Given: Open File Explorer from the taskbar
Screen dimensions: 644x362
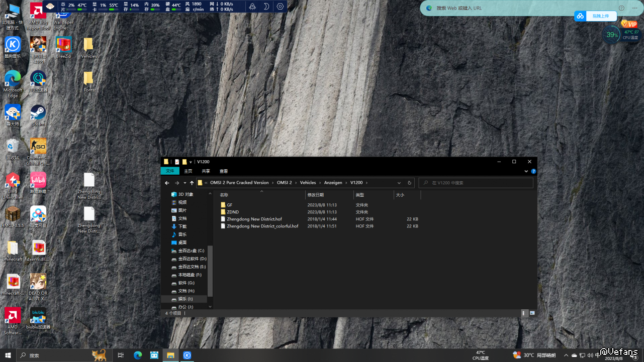Looking at the screenshot, I should tap(170, 355).
